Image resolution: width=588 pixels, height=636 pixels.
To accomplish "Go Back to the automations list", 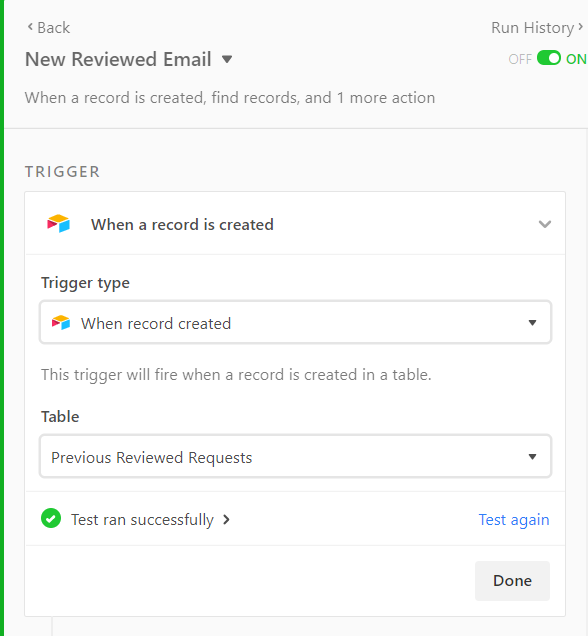I will point(49,28).
